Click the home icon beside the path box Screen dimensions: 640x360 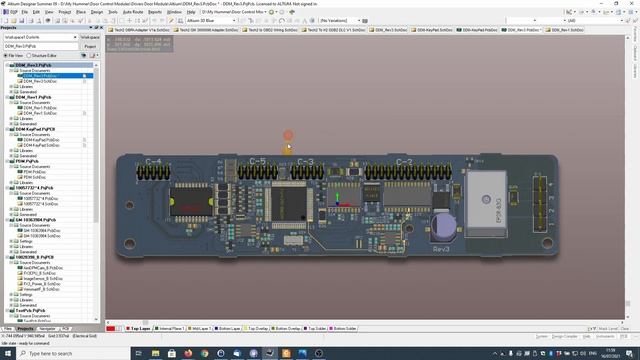tap(292, 12)
